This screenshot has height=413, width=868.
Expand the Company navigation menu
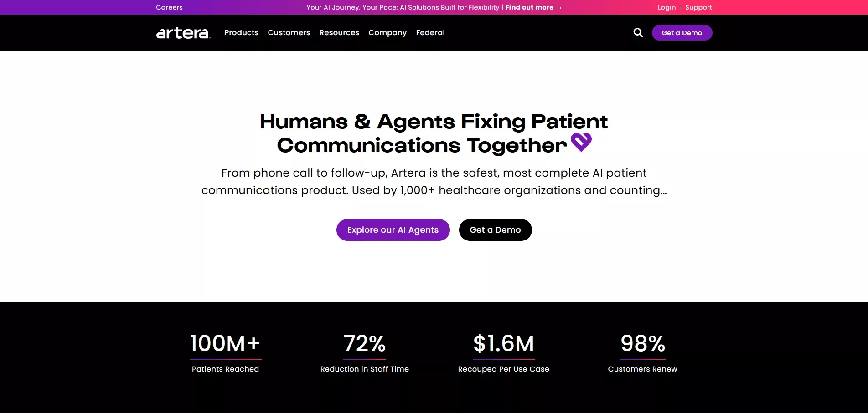(x=387, y=33)
